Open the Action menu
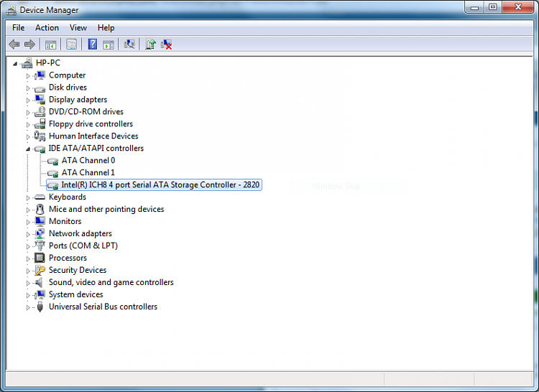 [x=47, y=28]
